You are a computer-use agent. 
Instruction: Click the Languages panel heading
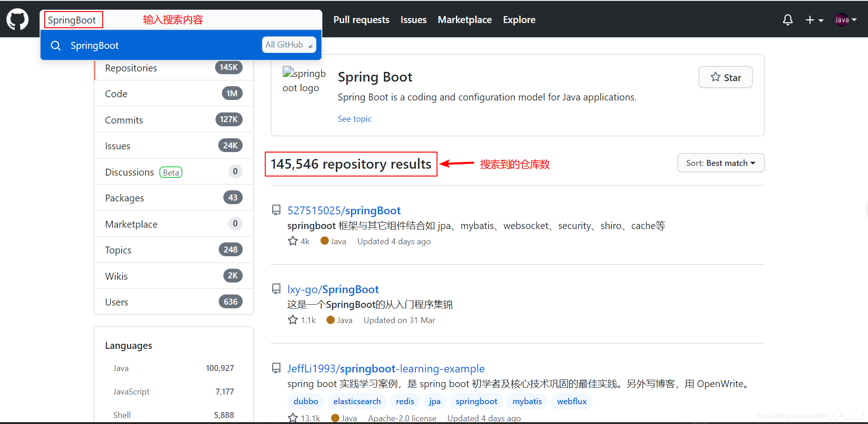point(128,346)
